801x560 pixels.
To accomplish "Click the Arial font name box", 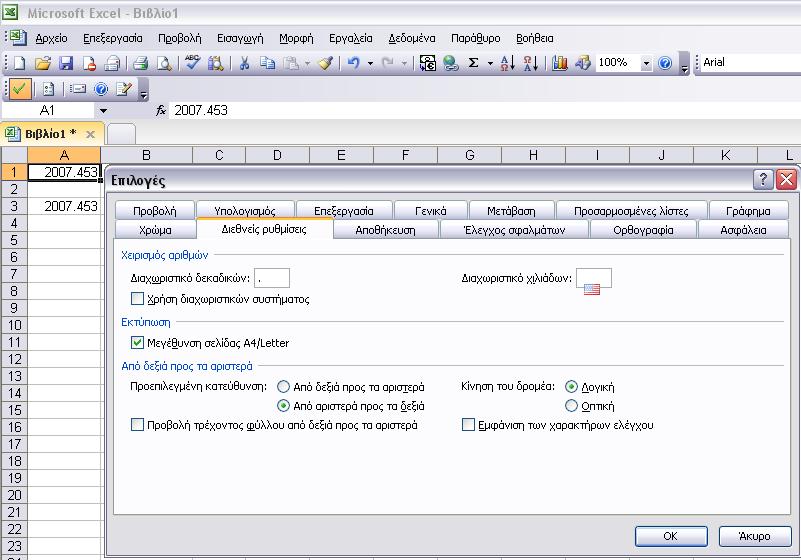I will [750, 62].
